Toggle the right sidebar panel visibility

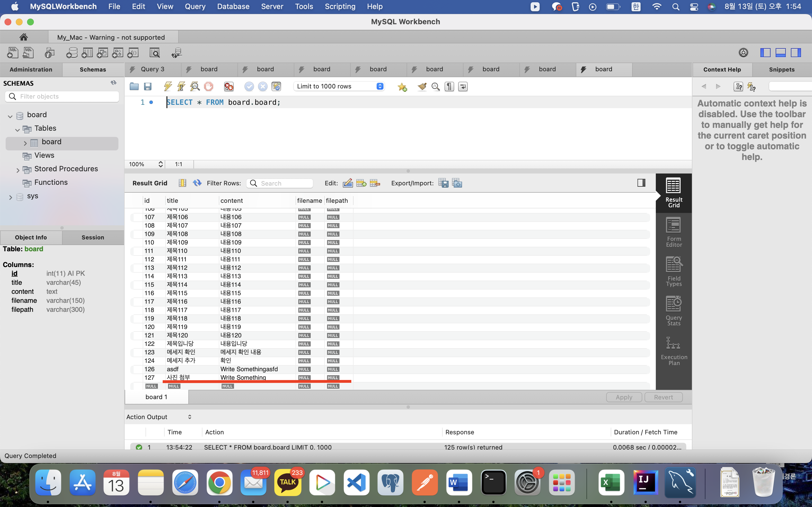796,53
